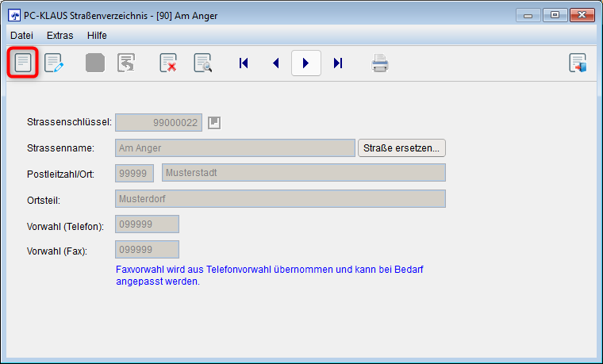Click the small icon beside Strassenschlüssel field

pos(214,122)
